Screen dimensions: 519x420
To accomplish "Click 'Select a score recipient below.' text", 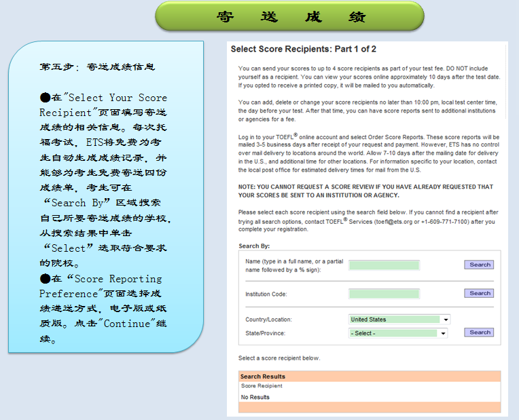I will (x=279, y=358).
